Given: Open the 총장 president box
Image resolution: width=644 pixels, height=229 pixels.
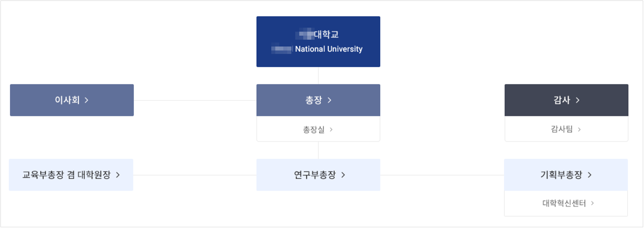Looking at the screenshot, I should coord(318,100).
